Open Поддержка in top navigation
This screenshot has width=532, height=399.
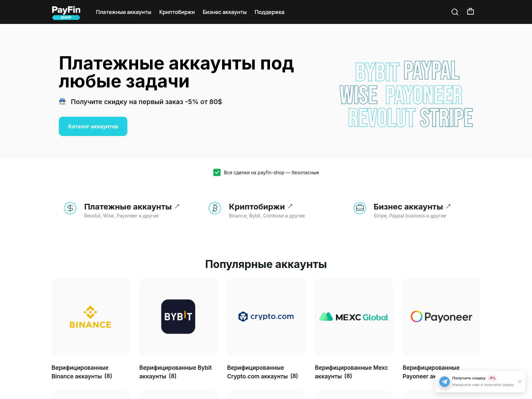click(269, 12)
